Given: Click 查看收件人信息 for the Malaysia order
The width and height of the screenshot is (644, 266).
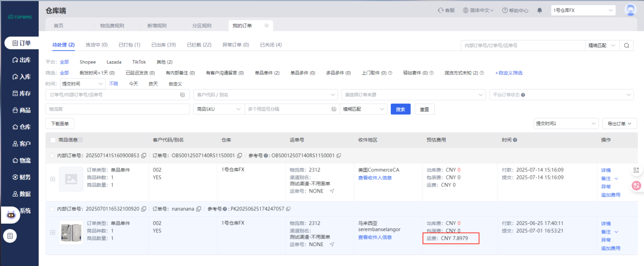Looking at the screenshot, I should pyautogui.click(x=375, y=237).
